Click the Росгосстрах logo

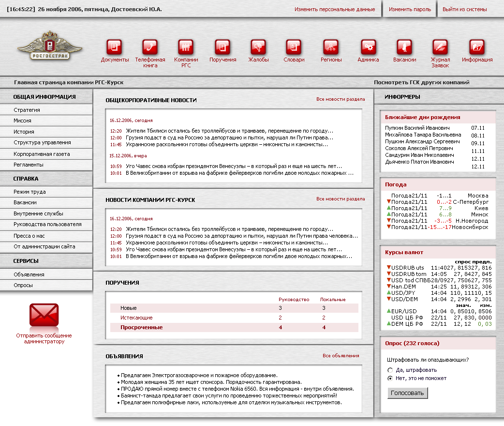tap(50, 47)
